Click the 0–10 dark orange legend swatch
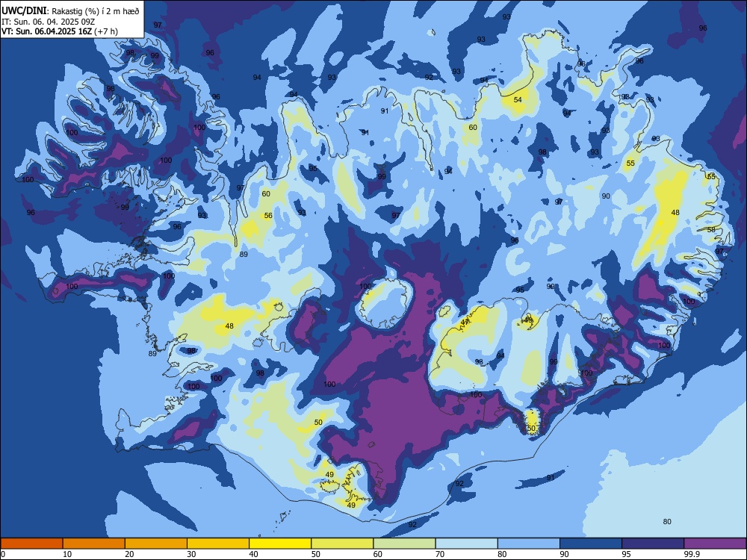Image resolution: width=747 pixels, height=560 pixels. coord(31,544)
